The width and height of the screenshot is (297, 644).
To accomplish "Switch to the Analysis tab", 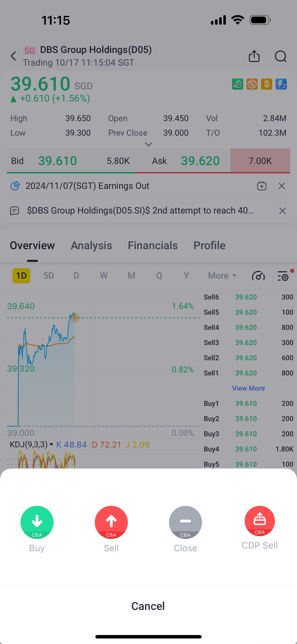I will click(x=91, y=246).
